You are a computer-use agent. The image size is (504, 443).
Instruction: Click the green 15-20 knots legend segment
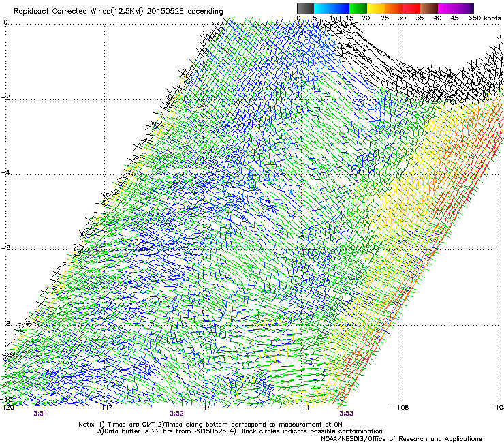pos(358,8)
